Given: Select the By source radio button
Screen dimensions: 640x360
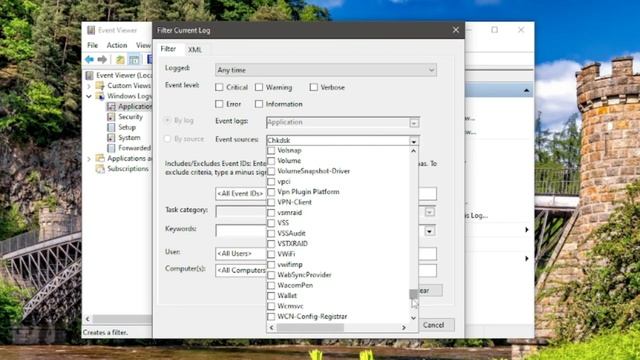Looking at the screenshot, I should click(x=167, y=139).
